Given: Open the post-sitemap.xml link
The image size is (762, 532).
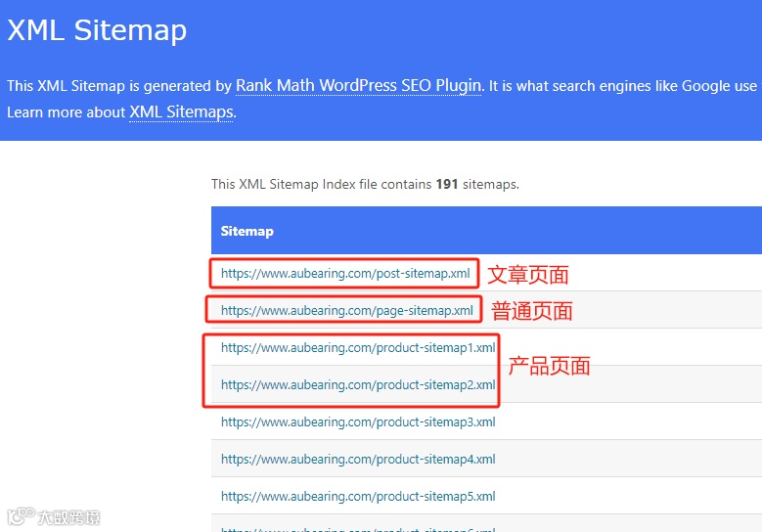Looking at the screenshot, I should (x=345, y=273).
